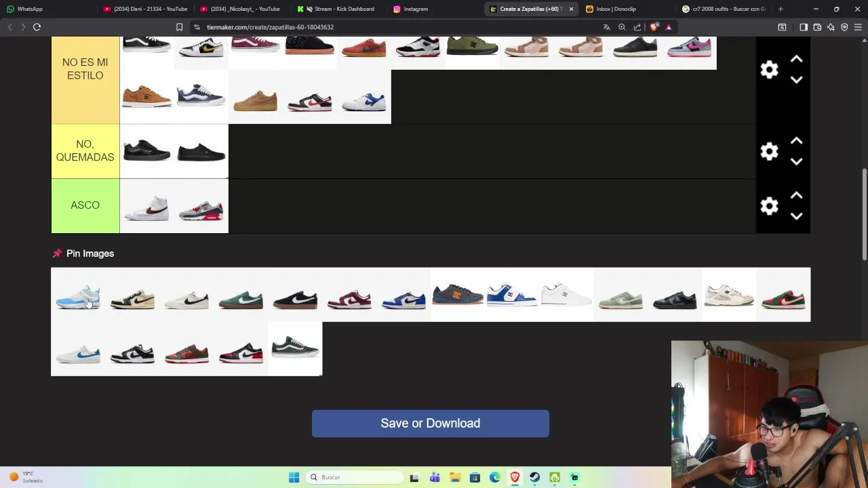
Task: Pick the burgundy and white Nike Dunk in pool
Action: click(349, 295)
